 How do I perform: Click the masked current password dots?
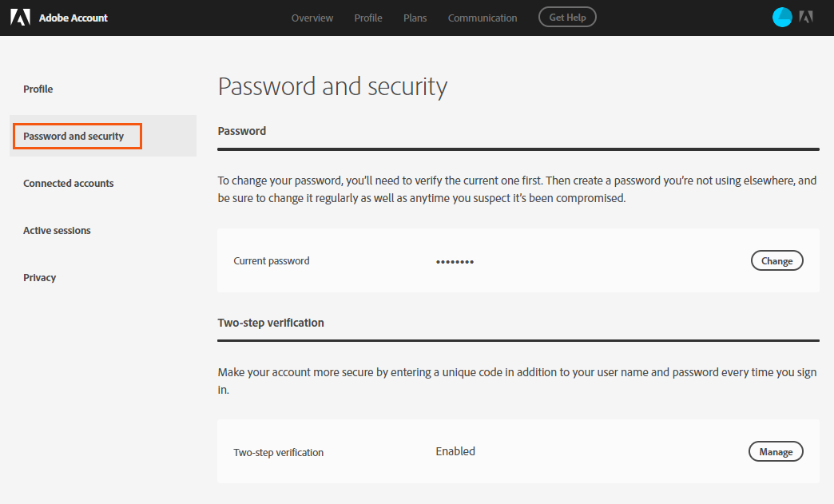pos(455,260)
